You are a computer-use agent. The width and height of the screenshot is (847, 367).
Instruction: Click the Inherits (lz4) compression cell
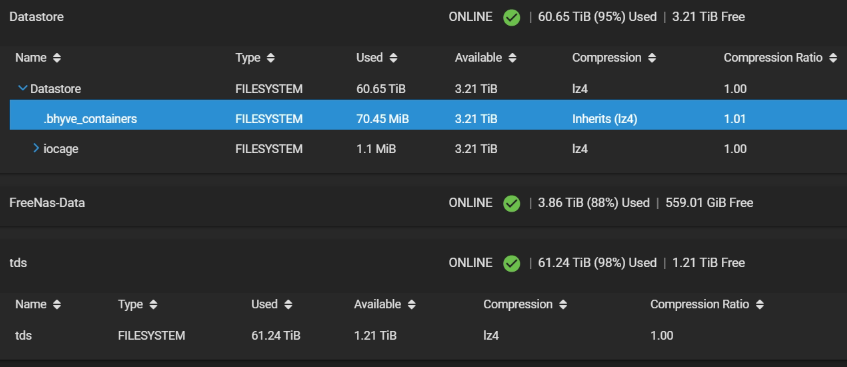pos(604,119)
